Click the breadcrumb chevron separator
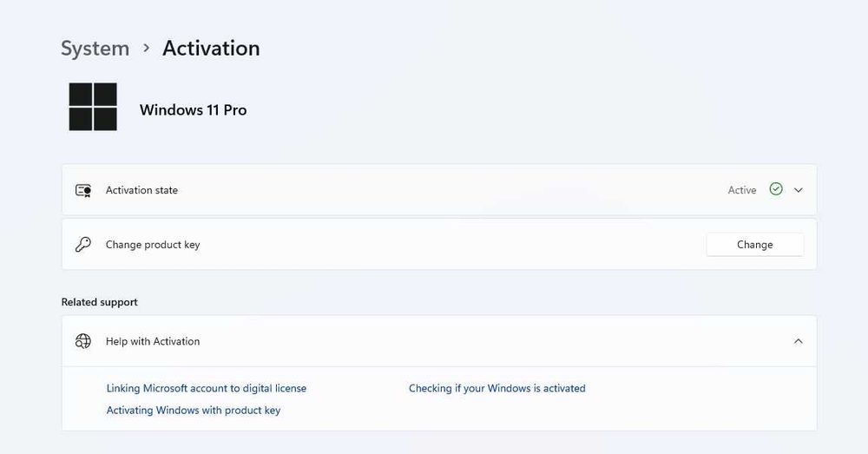Image resolution: width=868 pixels, height=454 pixels. 146,49
